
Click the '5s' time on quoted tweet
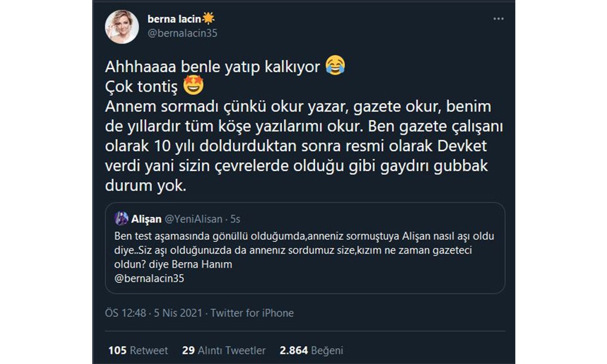[235, 219]
